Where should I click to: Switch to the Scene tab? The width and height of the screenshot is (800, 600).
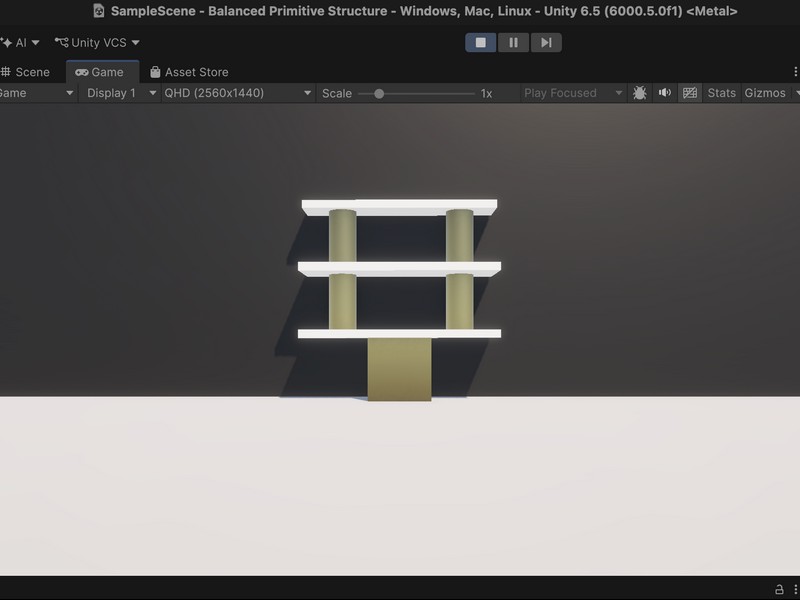tap(26, 72)
